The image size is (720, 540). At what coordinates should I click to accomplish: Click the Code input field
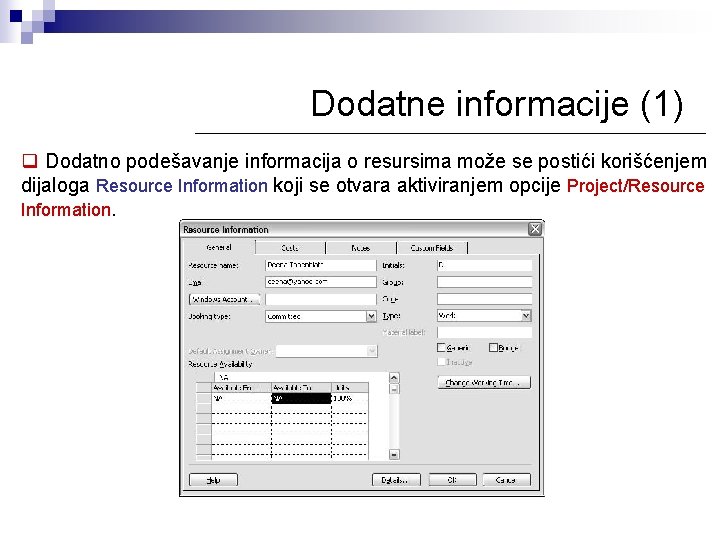pyautogui.click(x=484, y=299)
